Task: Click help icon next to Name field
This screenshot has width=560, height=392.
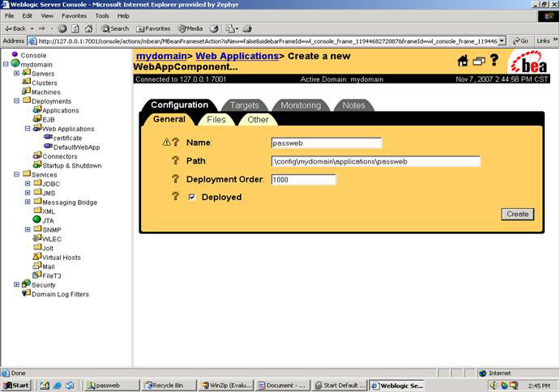Action: 175,142
